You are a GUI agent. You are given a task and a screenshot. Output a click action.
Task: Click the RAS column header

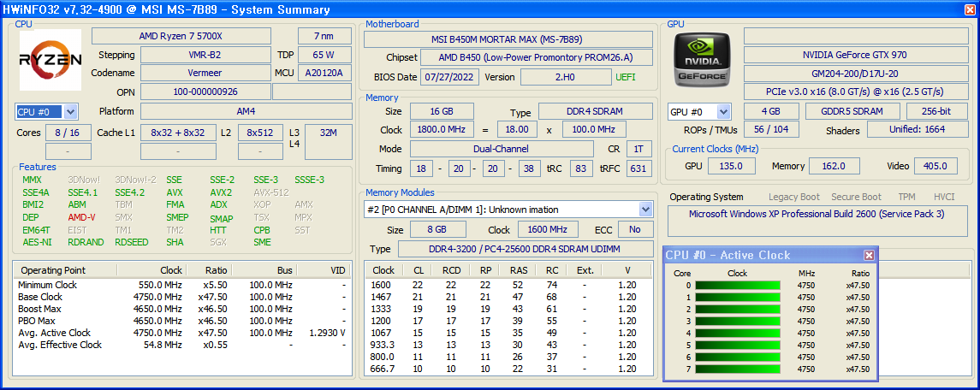tap(518, 270)
